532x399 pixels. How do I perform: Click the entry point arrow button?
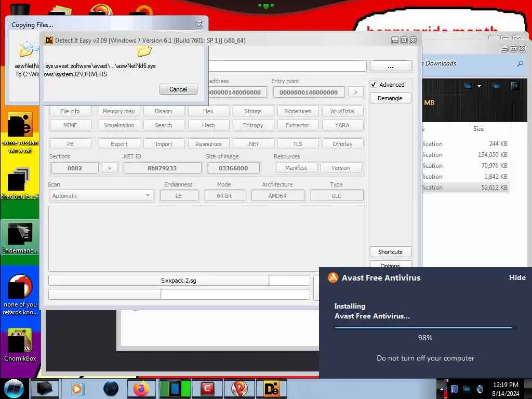[355, 92]
